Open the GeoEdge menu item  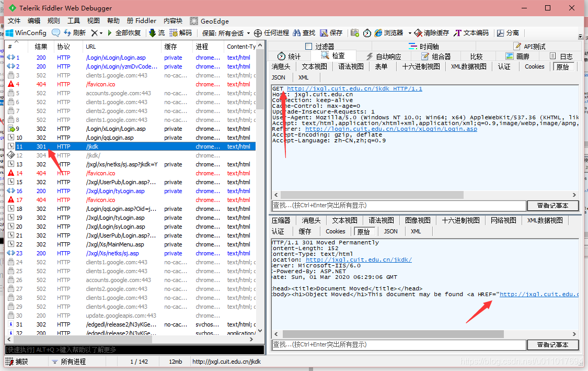[209, 21]
